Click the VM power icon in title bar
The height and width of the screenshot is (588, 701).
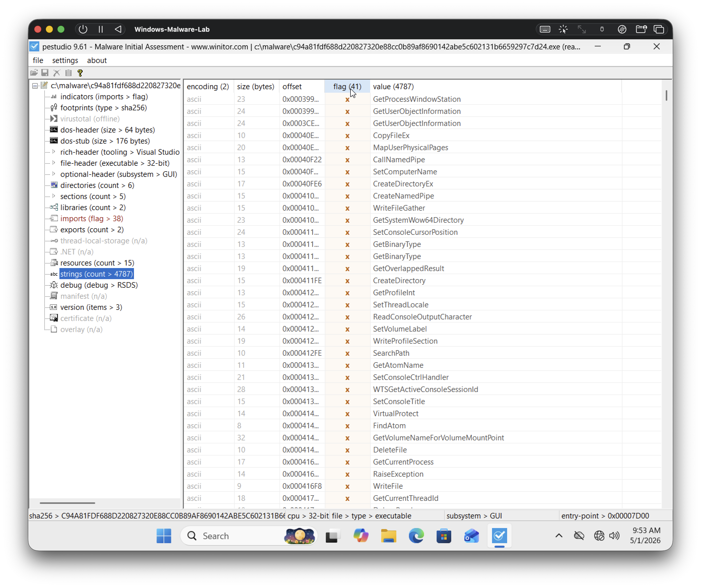pyautogui.click(x=83, y=29)
